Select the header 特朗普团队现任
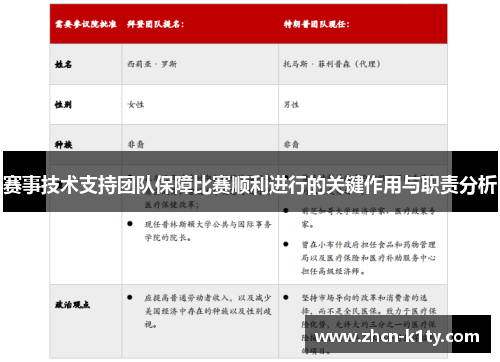Screen dimensions: 500x362 pos(316,24)
